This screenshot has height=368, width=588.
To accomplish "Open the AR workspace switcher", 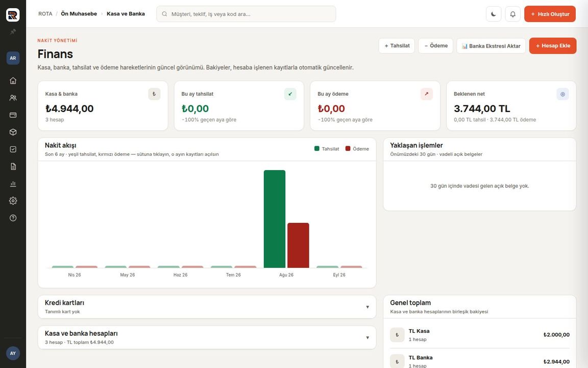I will [x=13, y=58].
